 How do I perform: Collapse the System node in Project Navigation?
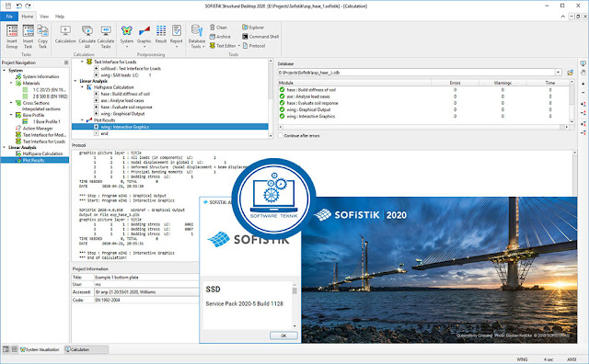pos(4,70)
